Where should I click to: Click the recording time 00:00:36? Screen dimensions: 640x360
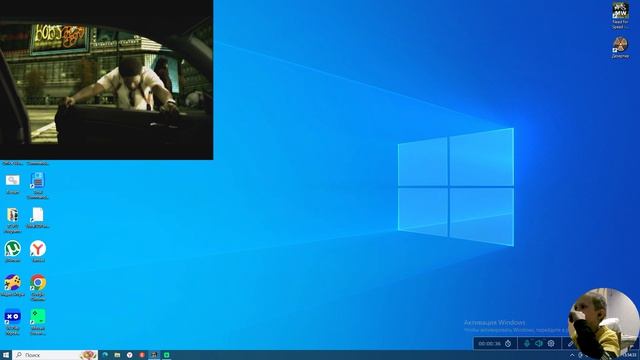click(489, 344)
